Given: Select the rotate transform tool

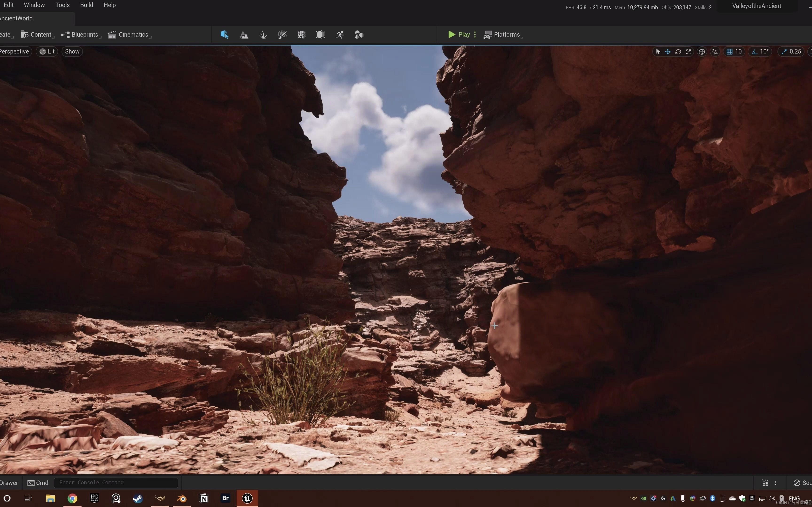Looking at the screenshot, I should 678,52.
